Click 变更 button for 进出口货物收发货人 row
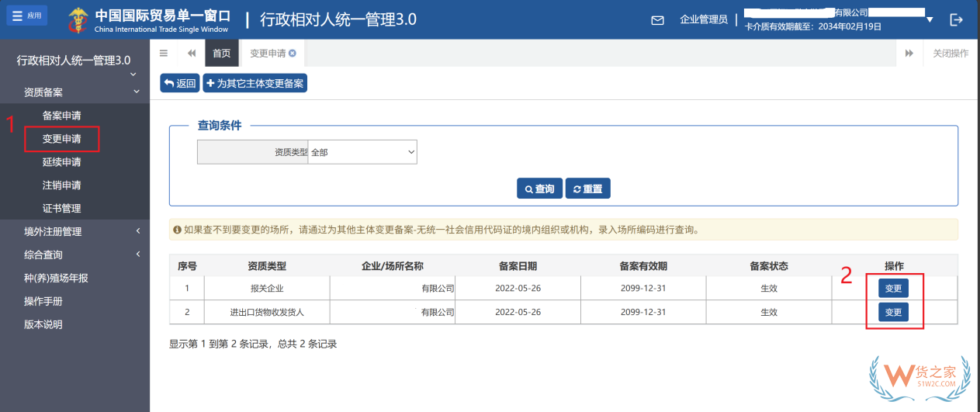Screen dimensions: 980x412 (x=893, y=312)
